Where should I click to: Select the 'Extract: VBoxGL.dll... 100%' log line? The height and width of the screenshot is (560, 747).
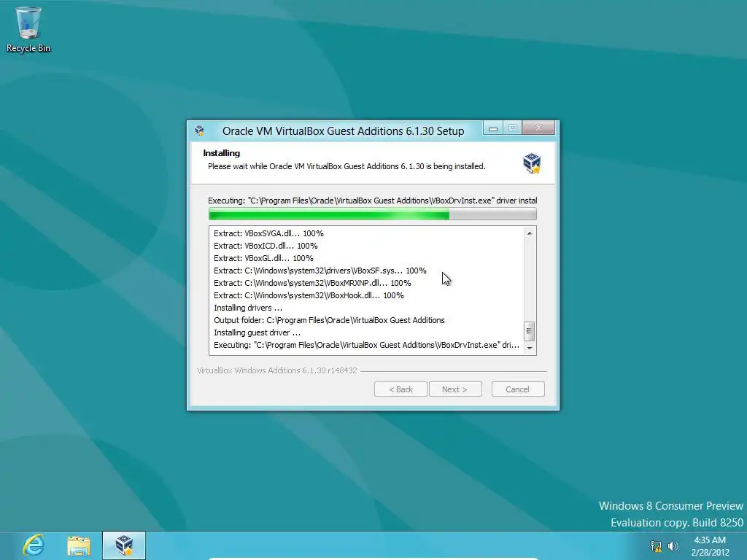click(263, 258)
